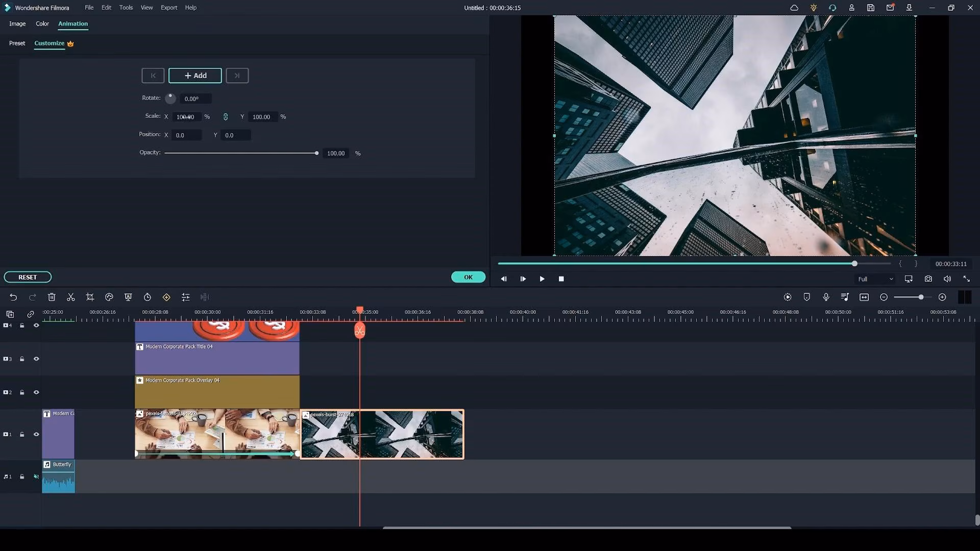This screenshot has width=980, height=551.
Task: Select the Crop tool in timeline toolbar
Action: 90,297
